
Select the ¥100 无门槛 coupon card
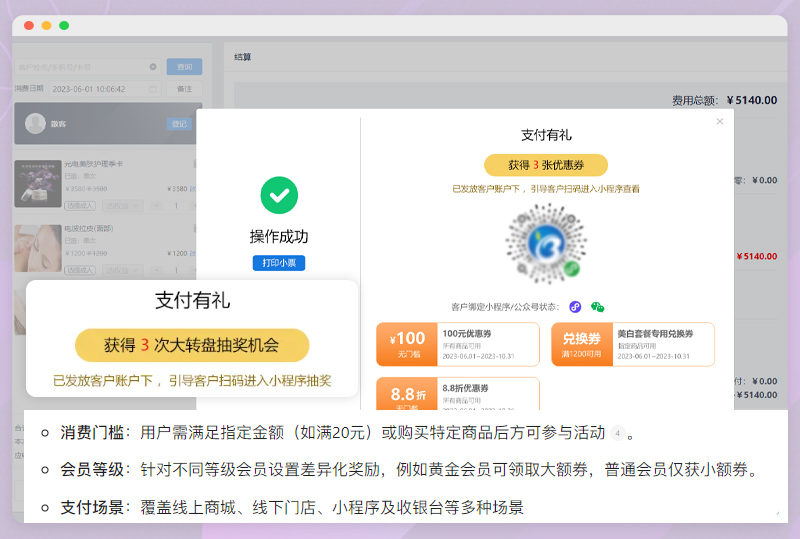(x=458, y=345)
